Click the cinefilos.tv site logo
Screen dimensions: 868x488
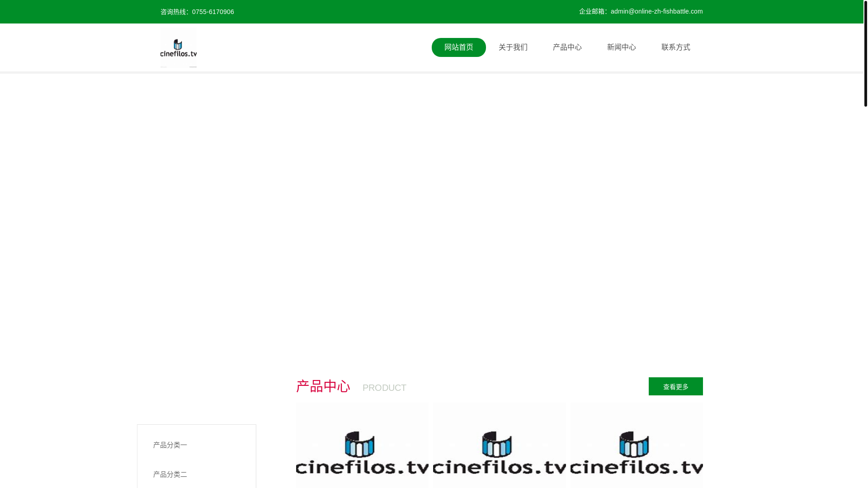click(179, 47)
